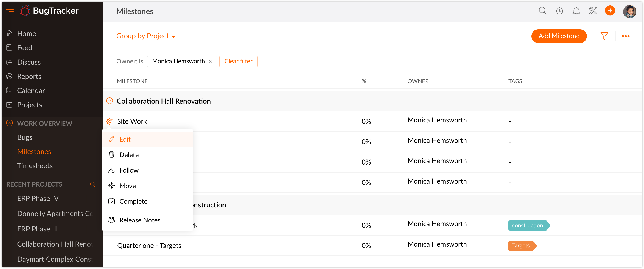Screen dimensions: 644x269
Task: Open the Group by Project dropdown
Action: [x=145, y=36]
